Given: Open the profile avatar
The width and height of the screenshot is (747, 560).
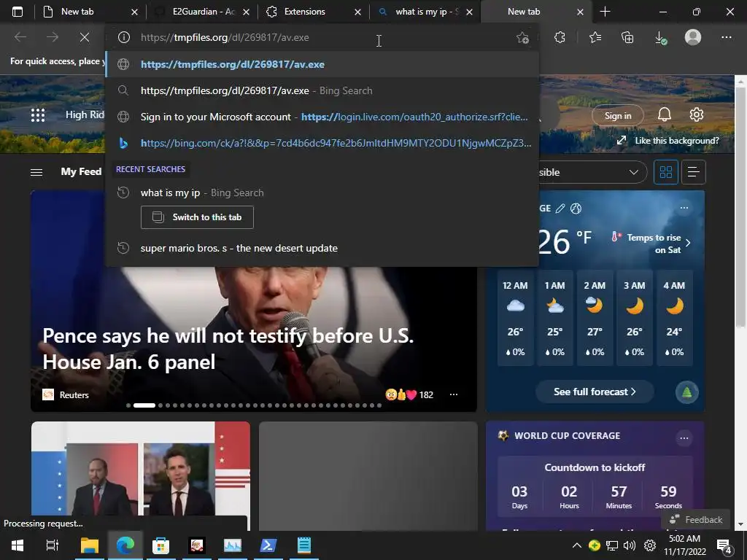Looking at the screenshot, I should pos(693,37).
